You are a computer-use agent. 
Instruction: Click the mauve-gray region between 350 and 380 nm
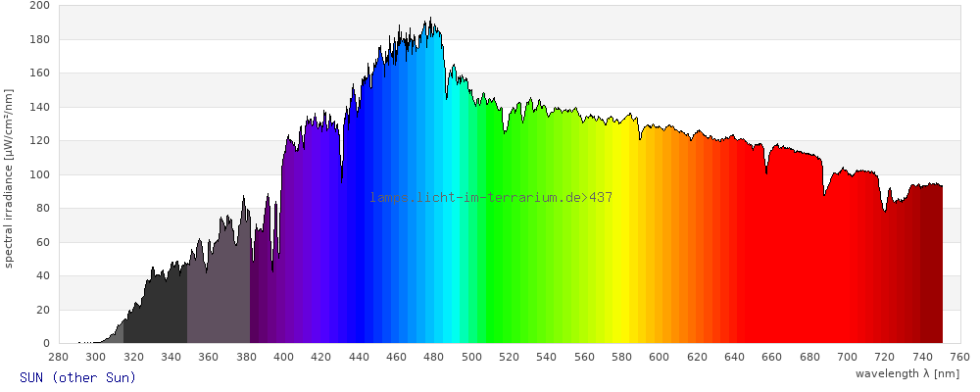click(218, 294)
